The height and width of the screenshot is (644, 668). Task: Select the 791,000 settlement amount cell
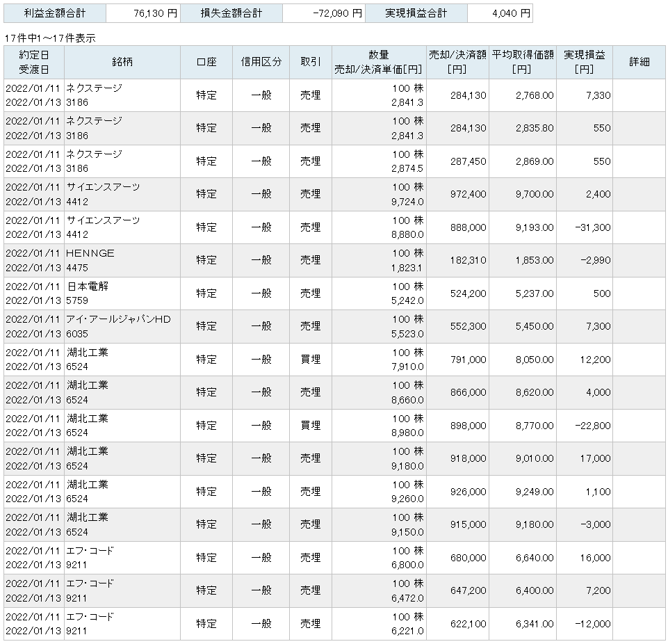458,360
